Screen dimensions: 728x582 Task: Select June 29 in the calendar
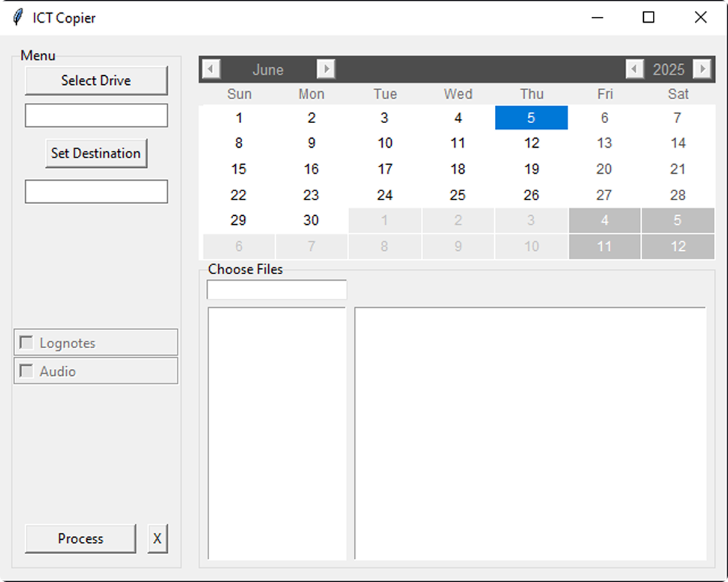(x=238, y=220)
